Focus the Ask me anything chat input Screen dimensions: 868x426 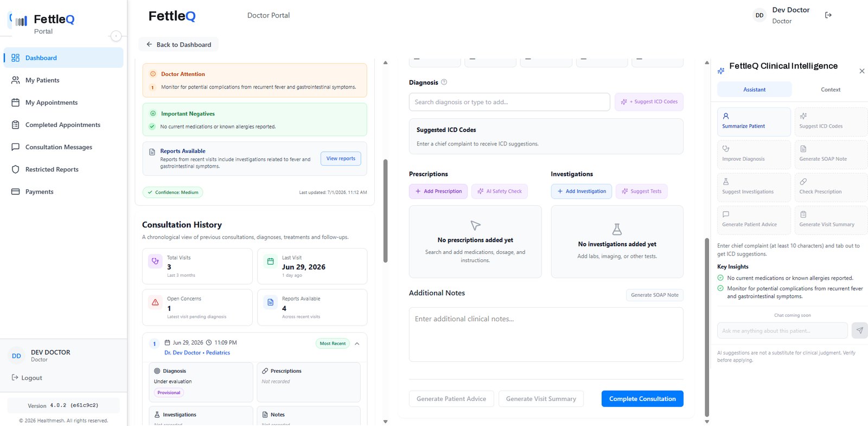782,330
